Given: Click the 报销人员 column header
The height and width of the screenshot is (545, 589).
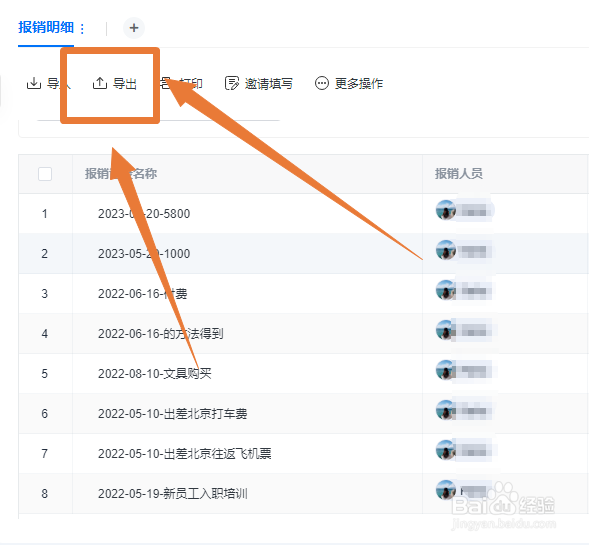Looking at the screenshot, I should tap(459, 174).
